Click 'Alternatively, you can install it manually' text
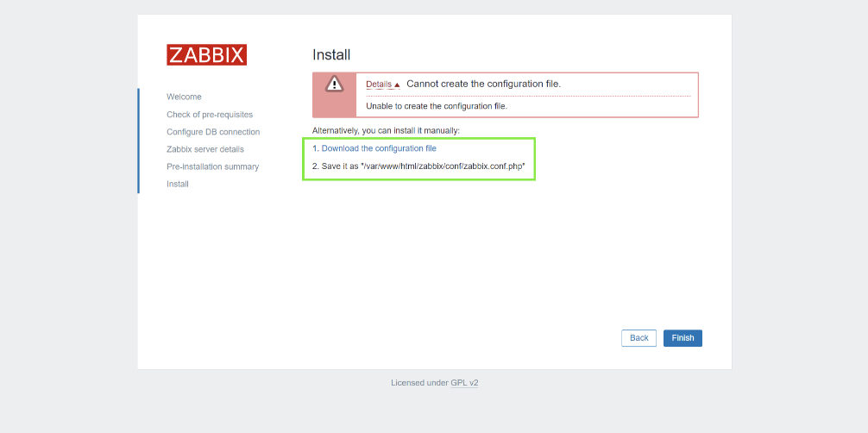 click(x=386, y=130)
